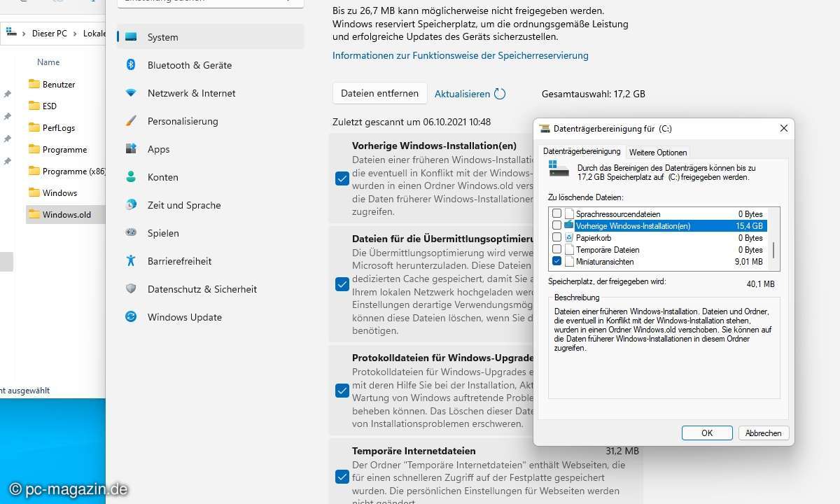Open Konten in Settings sidebar
This screenshot has height=504, width=840.
click(x=211, y=177)
